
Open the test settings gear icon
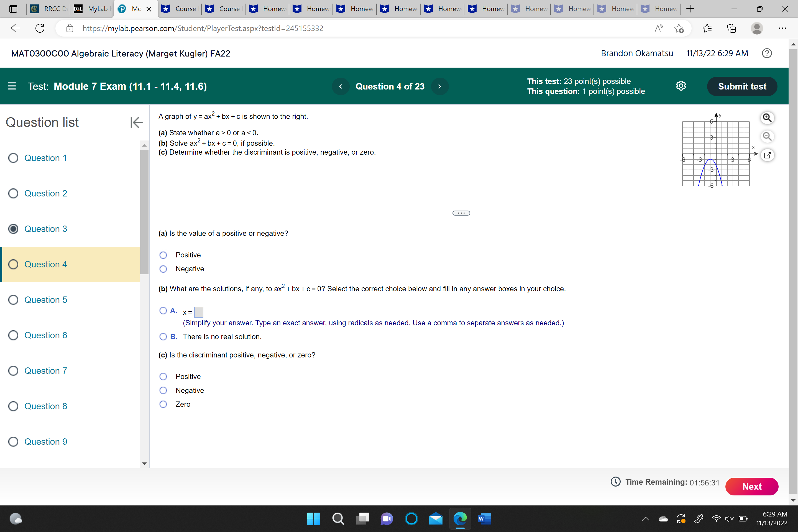click(x=681, y=86)
